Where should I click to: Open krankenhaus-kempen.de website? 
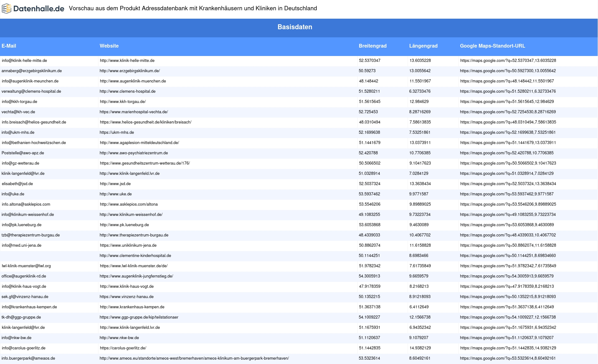[x=132, y=307]
